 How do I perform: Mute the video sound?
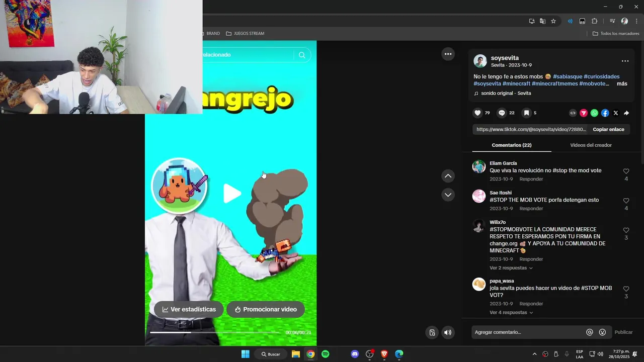448,332
